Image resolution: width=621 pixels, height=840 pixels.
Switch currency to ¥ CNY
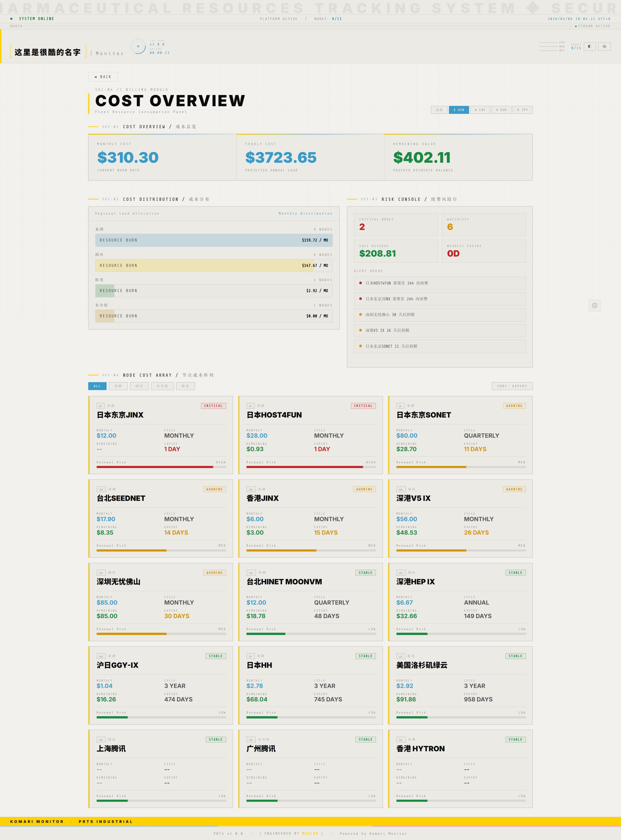[x=480, y=110]
